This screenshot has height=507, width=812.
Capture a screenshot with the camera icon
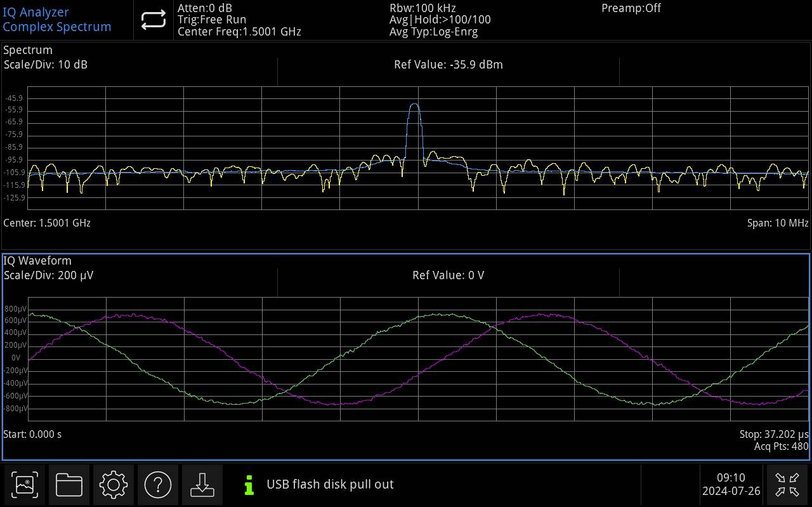click(24, 484)
